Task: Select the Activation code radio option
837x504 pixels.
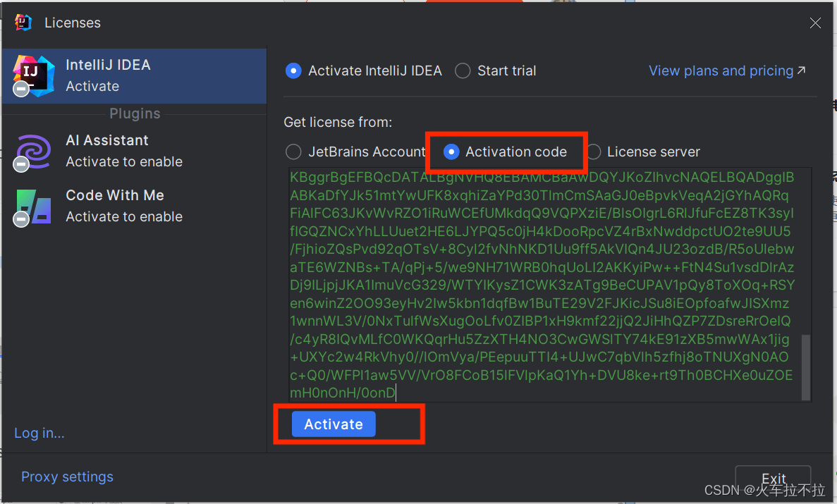Action: 451,152
